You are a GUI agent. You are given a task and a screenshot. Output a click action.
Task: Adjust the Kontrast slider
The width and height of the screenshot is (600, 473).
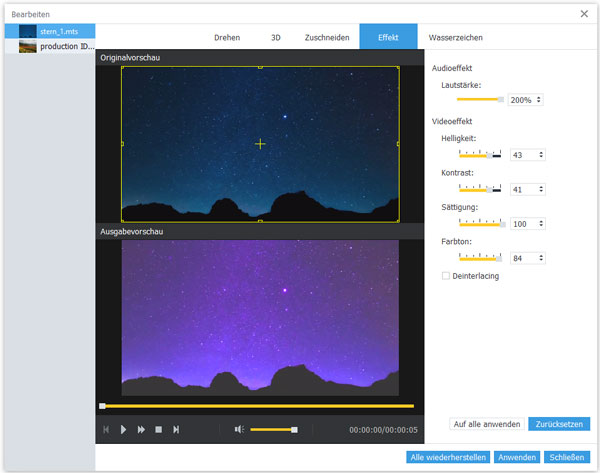pos(480,189)
